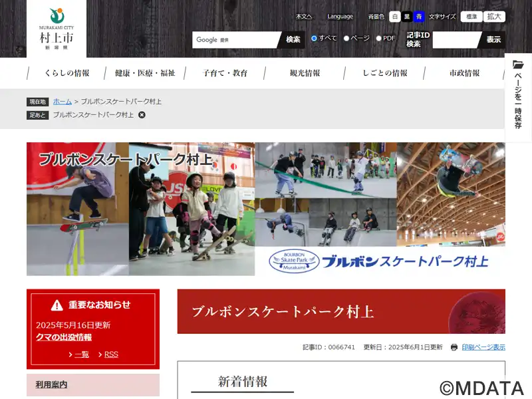Set text size to 標準
This screenshot has height=399, width=532.
tap(471, 17)
